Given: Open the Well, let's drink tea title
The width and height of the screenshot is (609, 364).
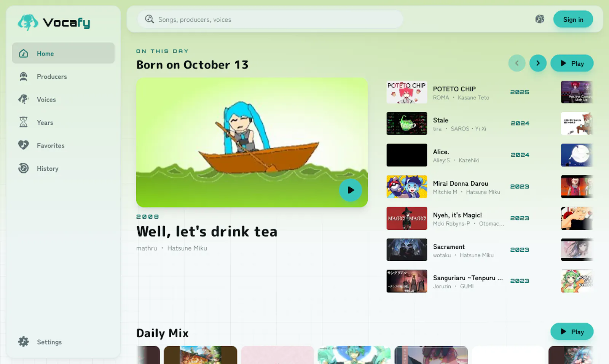Looking at the screenshot, I should (x=207, y=231).
